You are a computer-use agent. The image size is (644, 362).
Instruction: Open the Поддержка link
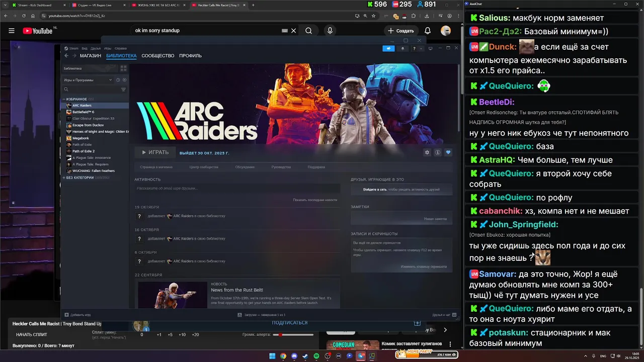316,167
